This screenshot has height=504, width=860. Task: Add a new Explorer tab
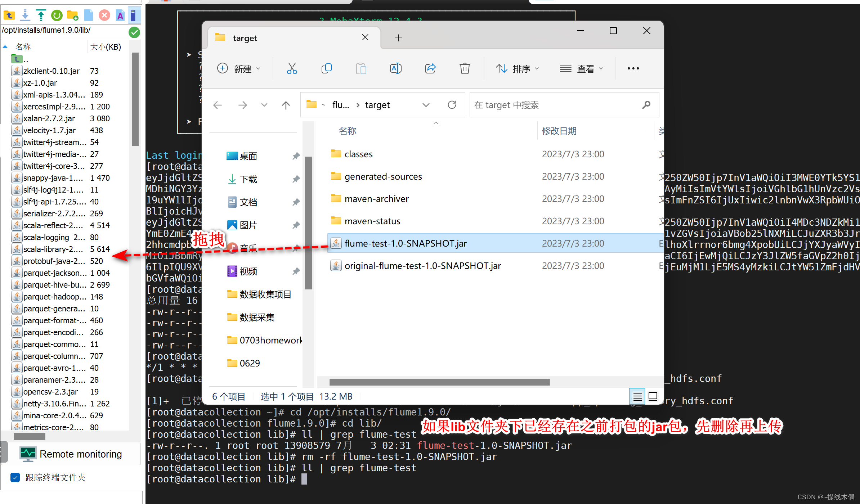pos(398,38)
